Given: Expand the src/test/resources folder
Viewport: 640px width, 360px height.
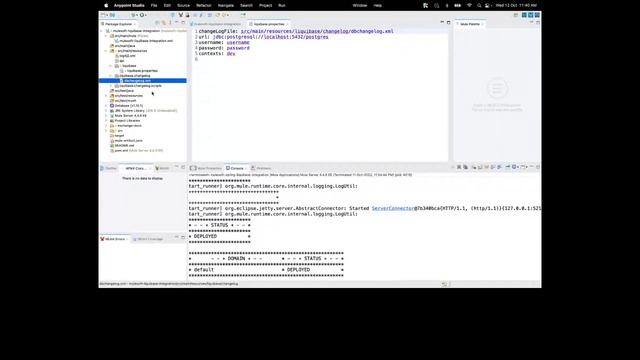Looking at the screenshot, I should coord(106,96).
